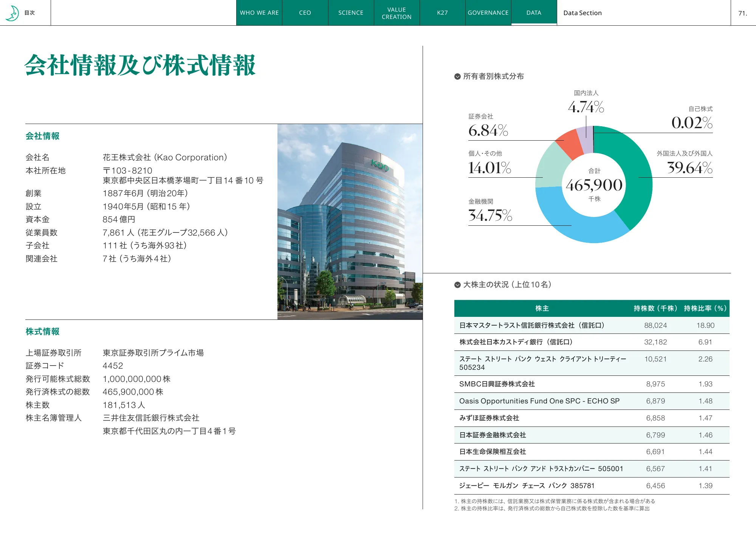Select the highlighted DATA tab

click(534, 12)
